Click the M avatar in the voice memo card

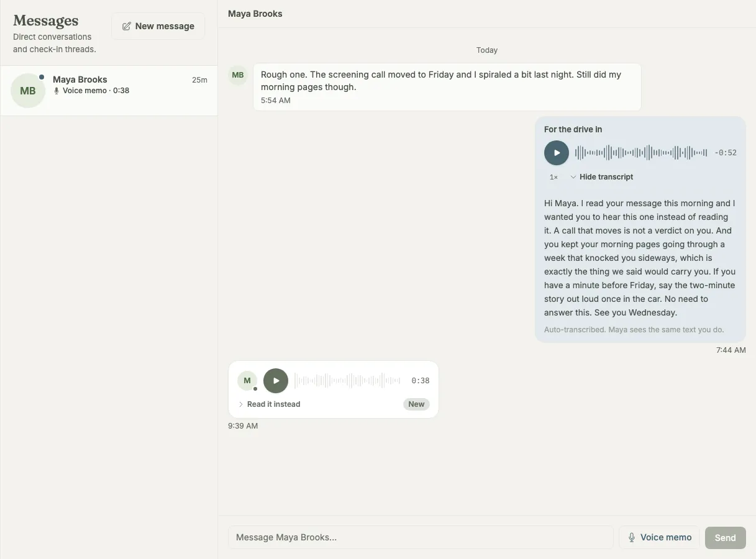(x=247, y=381)
